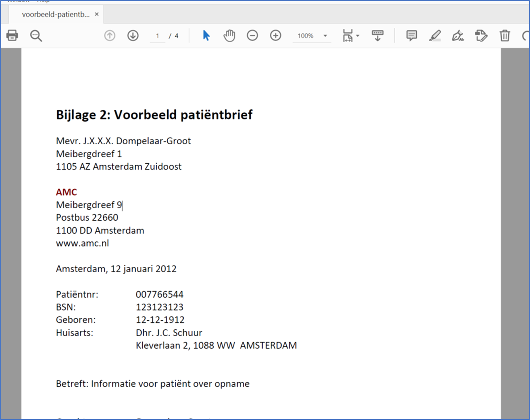
Task: Open the Find text magnifier tool
Action: tap(36, 36)
